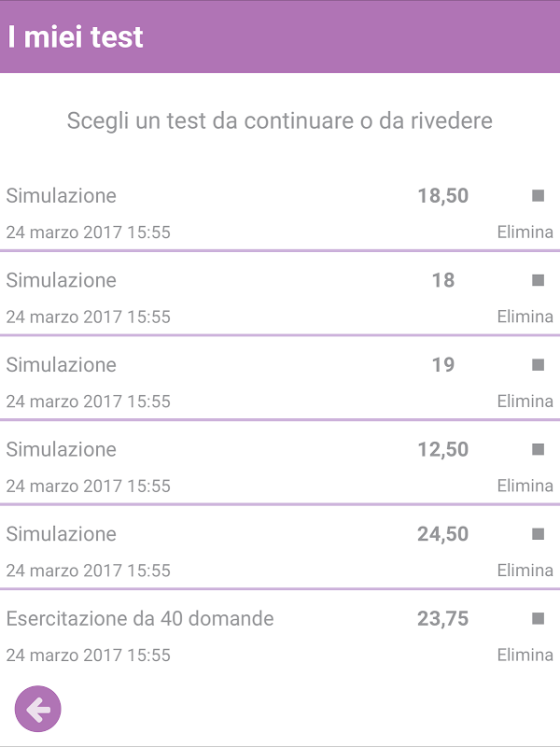Delete the Simulazione test scored 24,50

click(525, 571)
